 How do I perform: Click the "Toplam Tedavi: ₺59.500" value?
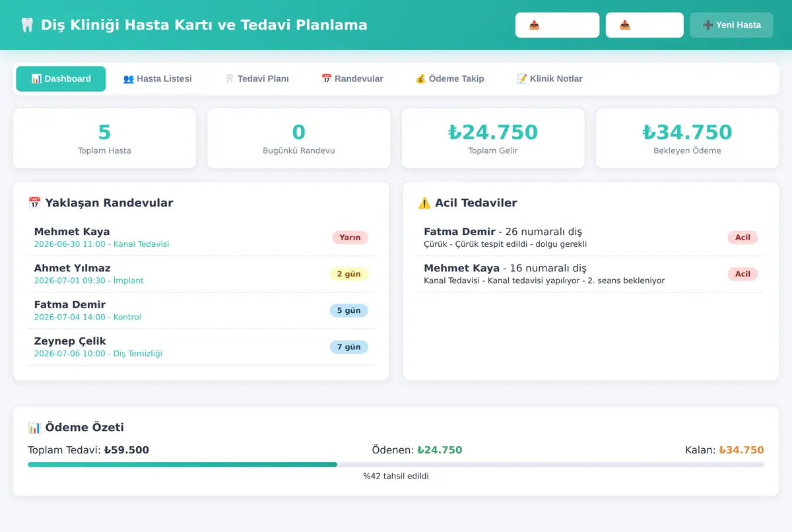pyautogui.click(x=88, y=450)
